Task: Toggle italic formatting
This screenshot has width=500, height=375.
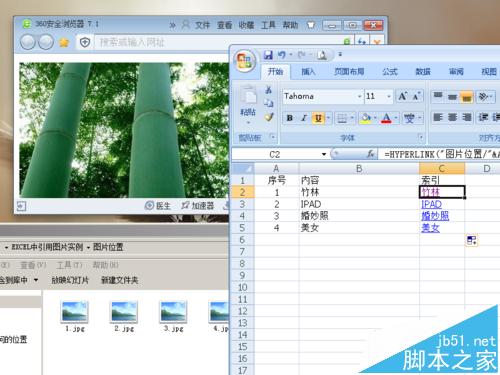Action: [x=304, y=118]
